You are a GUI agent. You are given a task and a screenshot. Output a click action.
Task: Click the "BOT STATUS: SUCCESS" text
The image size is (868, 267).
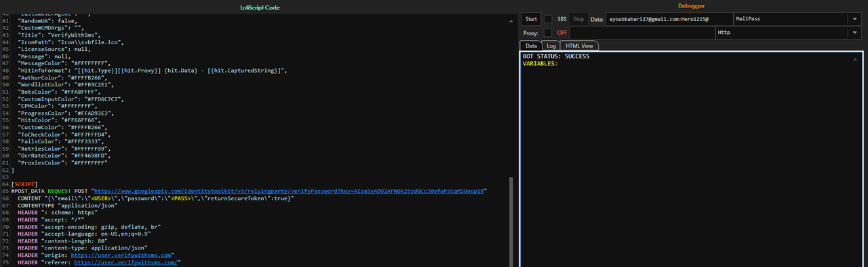(x=556, y=56)
